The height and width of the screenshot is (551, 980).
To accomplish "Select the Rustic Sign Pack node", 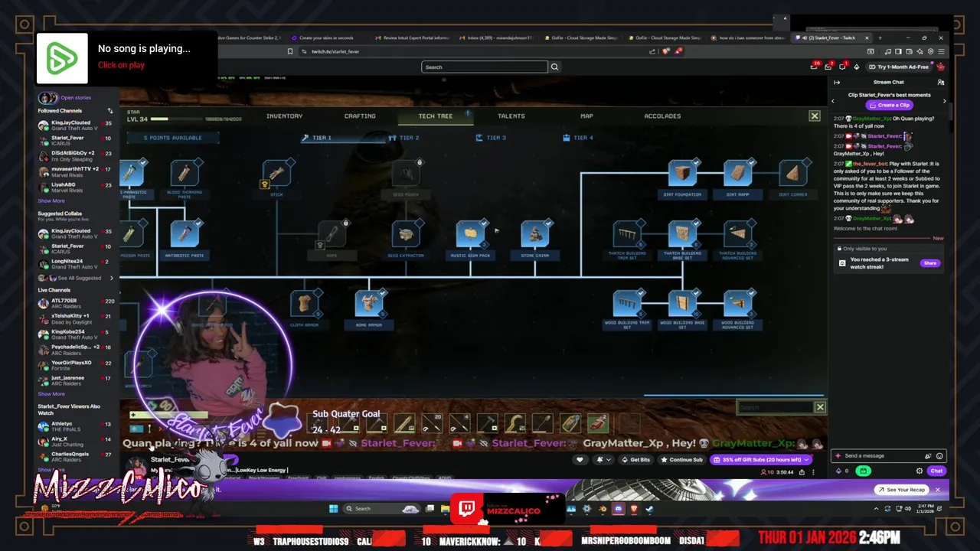I will point(470,235).
